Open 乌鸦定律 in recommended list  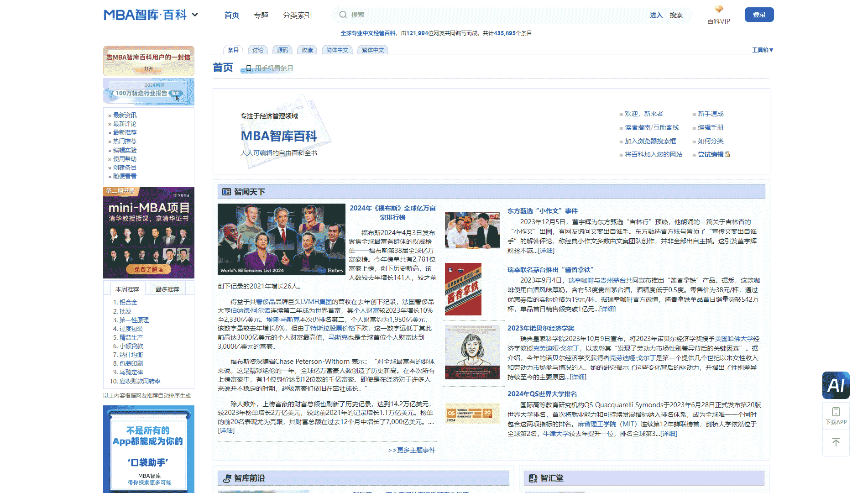click(131, 372)
